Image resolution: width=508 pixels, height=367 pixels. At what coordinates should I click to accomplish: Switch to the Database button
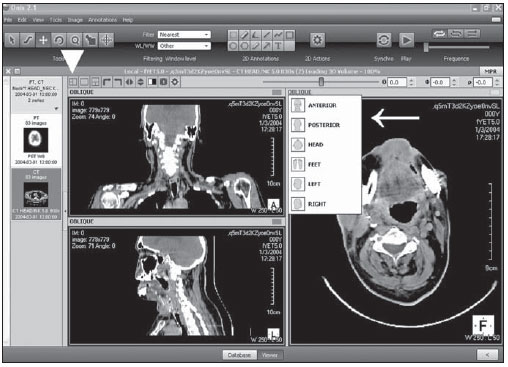click(x=239, y=355)
